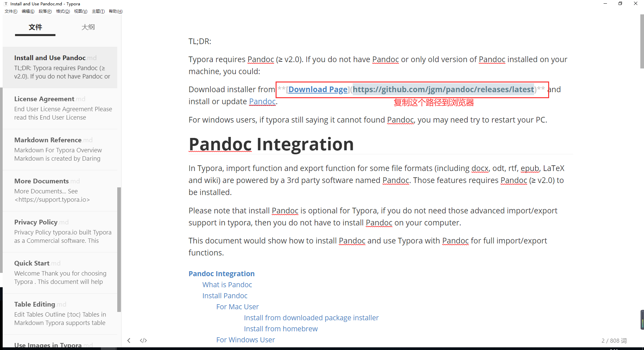Switch to the 文件 sidebar tab
Image resolution: width=644 pixels, height=350 pixels.
(x=35, y=27)
